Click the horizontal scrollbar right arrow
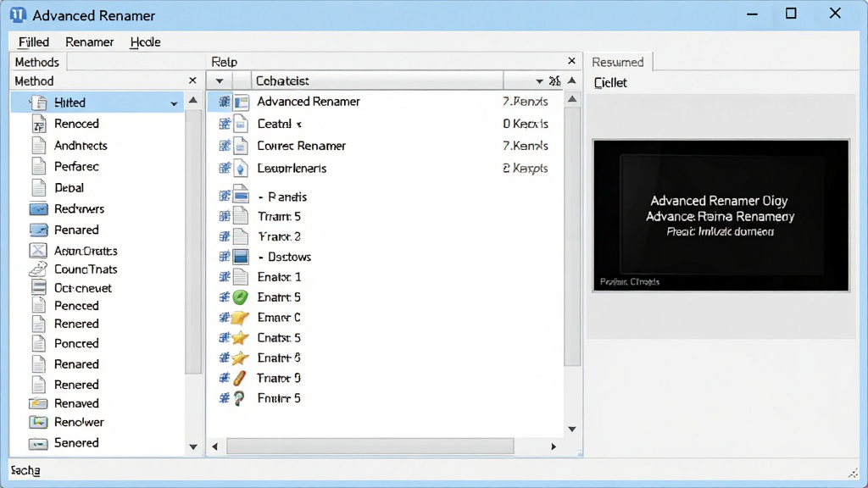The width and height of the screenshot is (868, 488). tap(553, 446)
